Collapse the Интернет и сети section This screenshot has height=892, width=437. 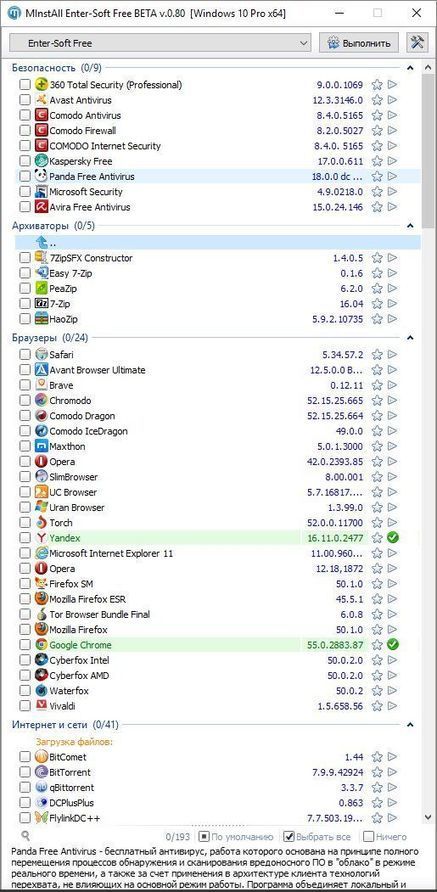click(x=410, y=725)
